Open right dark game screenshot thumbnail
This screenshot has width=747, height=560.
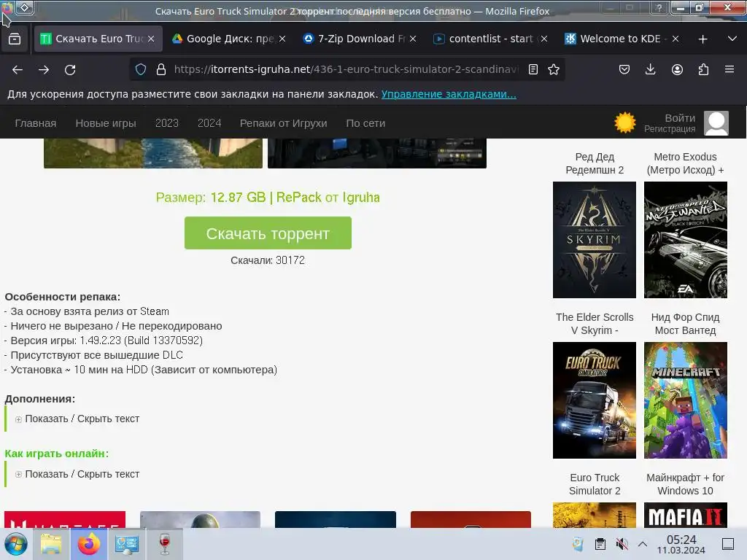point(377,153)
